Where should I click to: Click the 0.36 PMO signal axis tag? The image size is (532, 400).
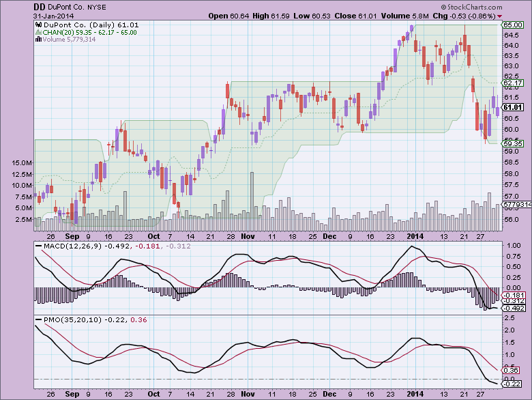(511, 371)
